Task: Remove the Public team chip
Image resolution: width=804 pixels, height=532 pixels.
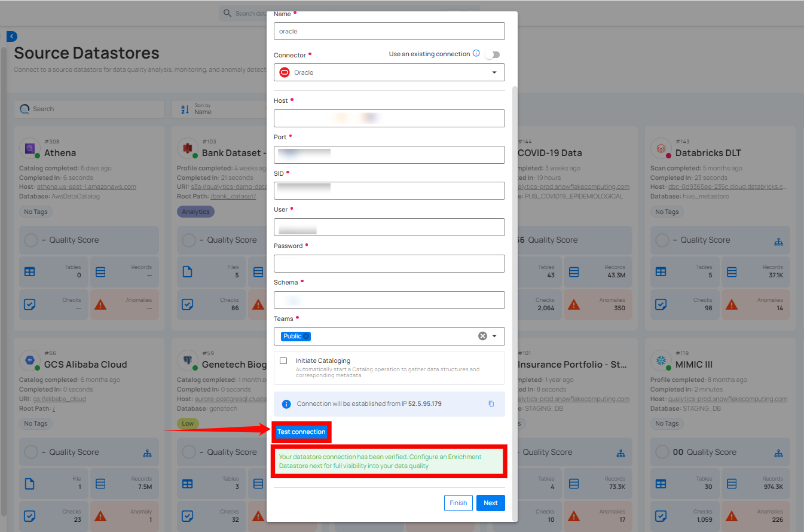Action: (x=307, y=337)
